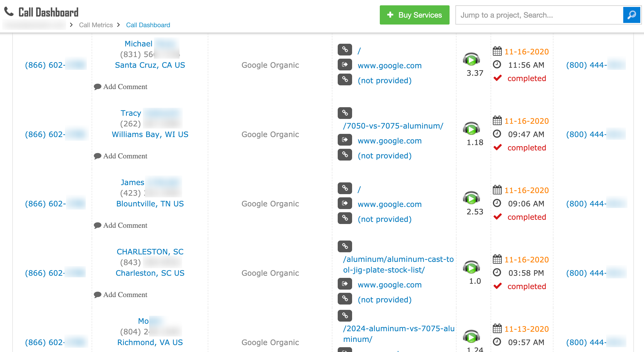Screen dimensions: 644x352
Task: Play the recording for the 11:56 AM call
Action: [471, 59]
